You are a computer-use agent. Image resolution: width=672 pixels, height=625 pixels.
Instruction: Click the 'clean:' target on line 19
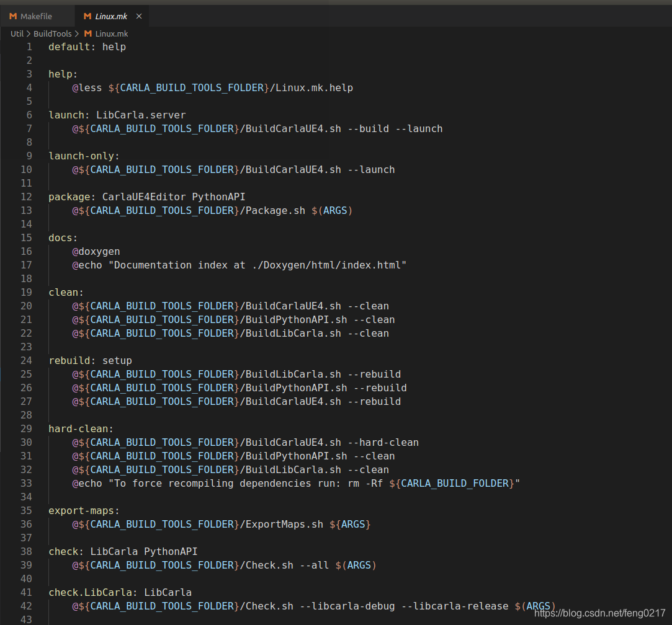pos(66,293)
